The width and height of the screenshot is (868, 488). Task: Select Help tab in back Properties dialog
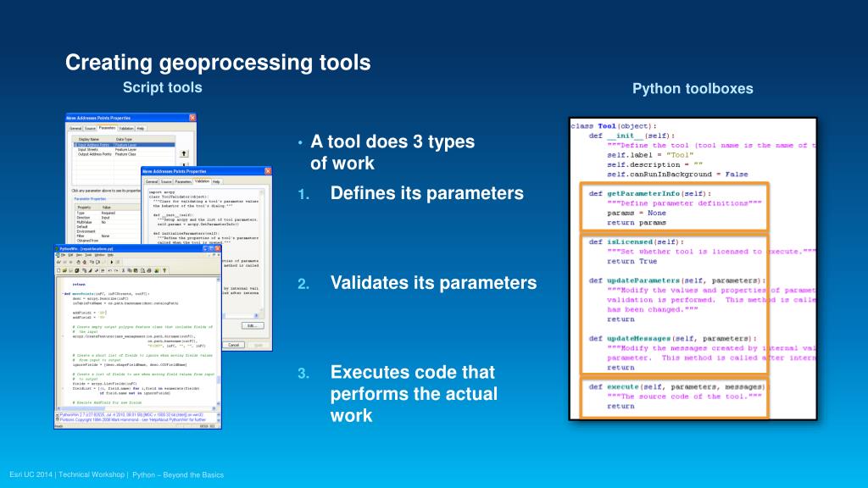coord(141,129)
